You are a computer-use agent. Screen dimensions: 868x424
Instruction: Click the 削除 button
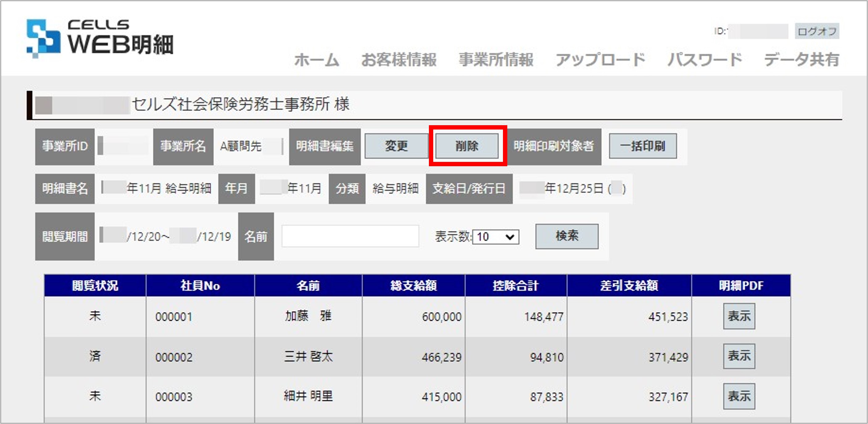[x=467, y=146]
